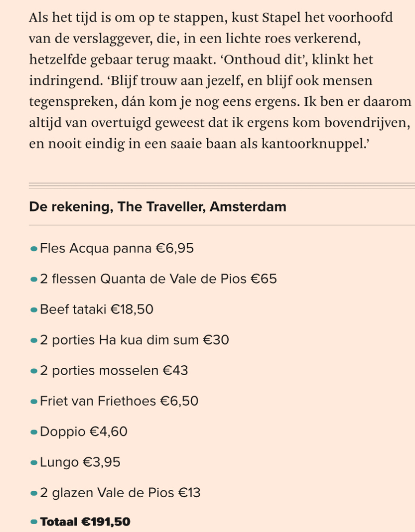This screenshot has width=415, height=532.
Task: Select the Fles Acqua panna €6,95 item
Action: (116, 249)
